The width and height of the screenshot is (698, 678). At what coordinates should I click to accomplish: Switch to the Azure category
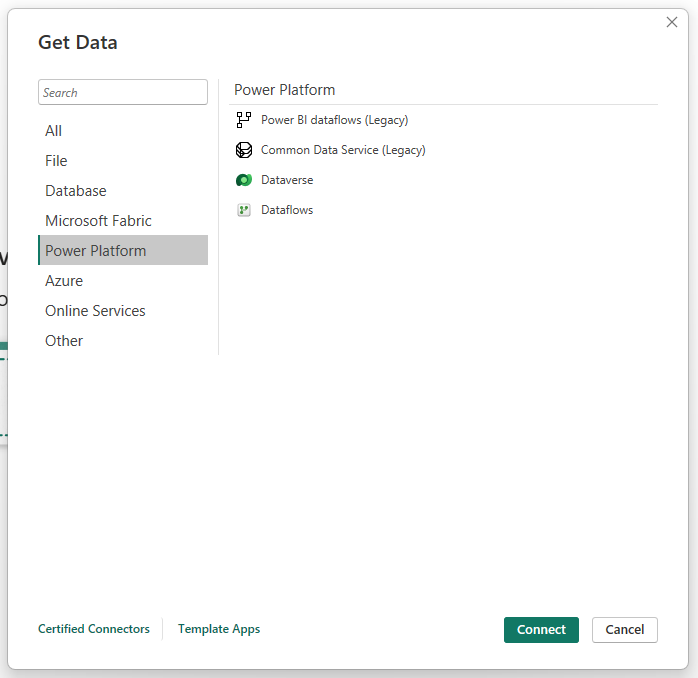pos(123,281)
